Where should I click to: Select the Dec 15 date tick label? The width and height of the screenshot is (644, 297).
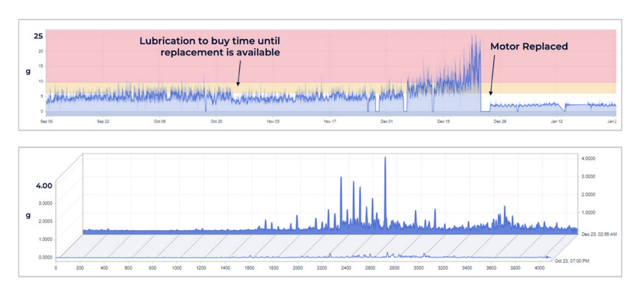(x=443, y=121)
